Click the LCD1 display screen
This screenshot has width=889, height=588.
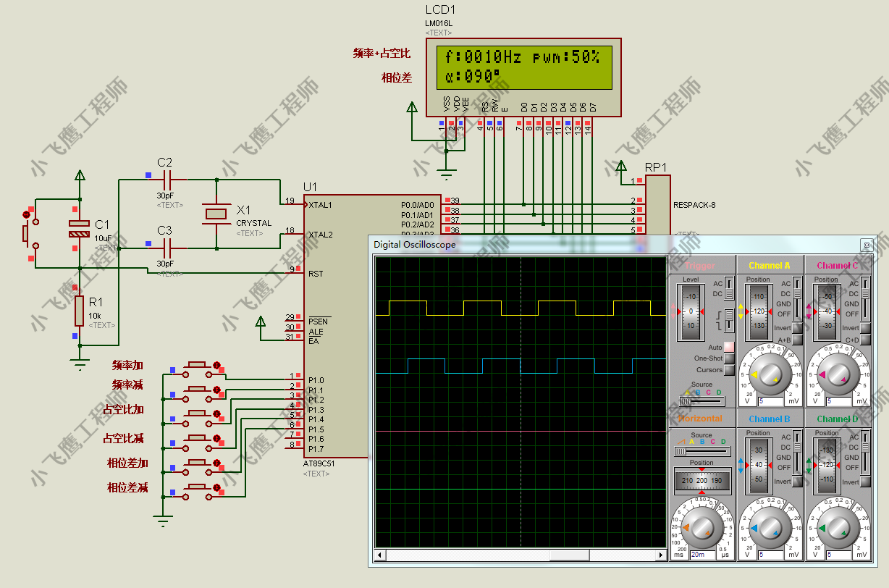[x=523, y=67]
